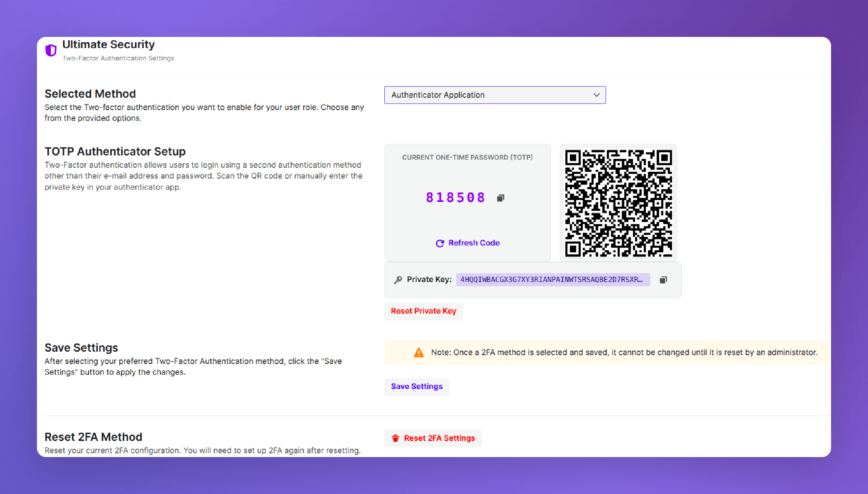This screenshot has height=494, width=868.
Task: Click Reset 2FA Settings label
Action: 439,438
